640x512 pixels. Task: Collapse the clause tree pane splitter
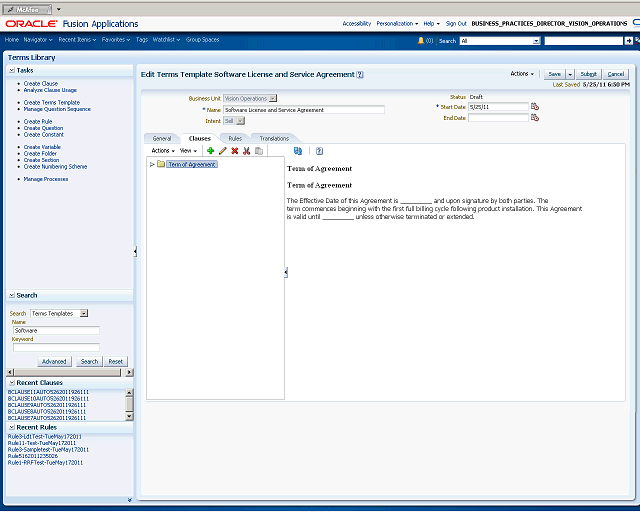tap(286, 272)
